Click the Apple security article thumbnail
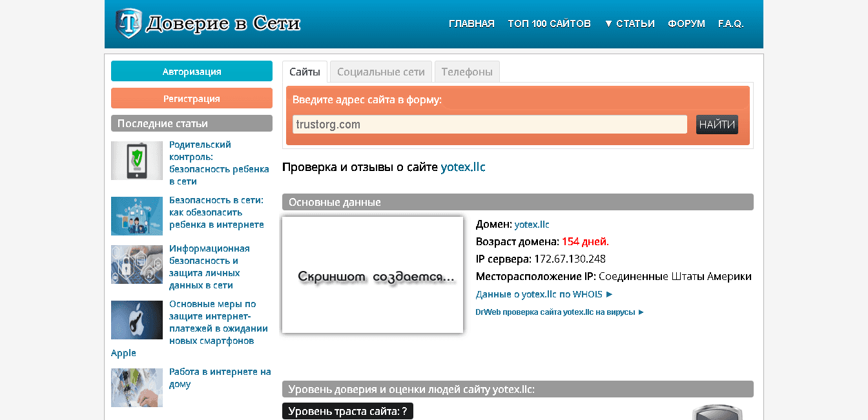The width and height of the screenshot is (868, 420). click(136, 320)
